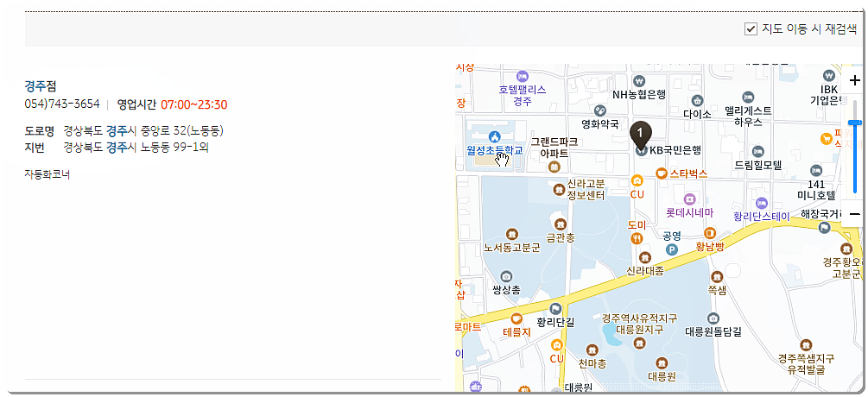The image size is (868, 397).
Task: Click the 금관총 heritage site icon
Action: click(560, 224)
